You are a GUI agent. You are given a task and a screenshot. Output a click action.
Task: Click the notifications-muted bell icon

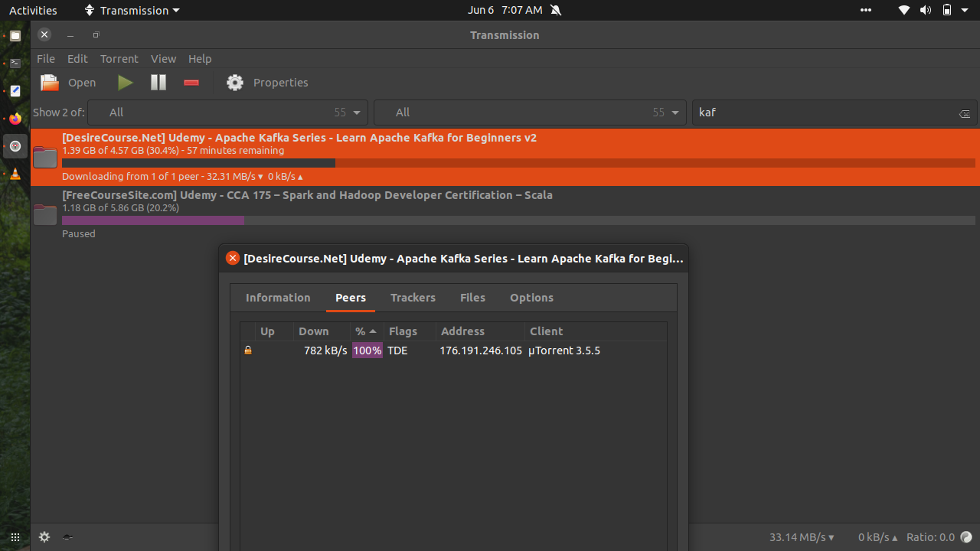click(556, 10)
